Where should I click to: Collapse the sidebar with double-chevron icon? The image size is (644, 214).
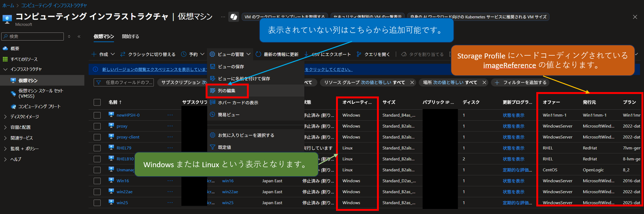[79, 36]
